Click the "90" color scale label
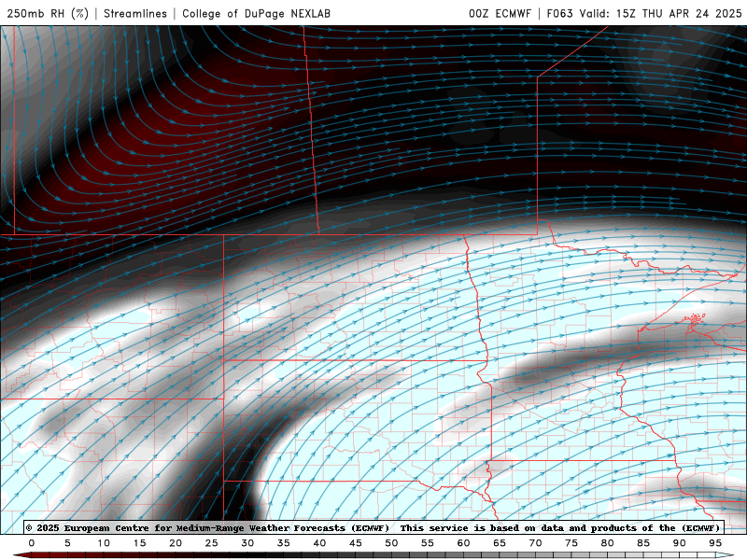The image size is (747, 560). [680, 543]
